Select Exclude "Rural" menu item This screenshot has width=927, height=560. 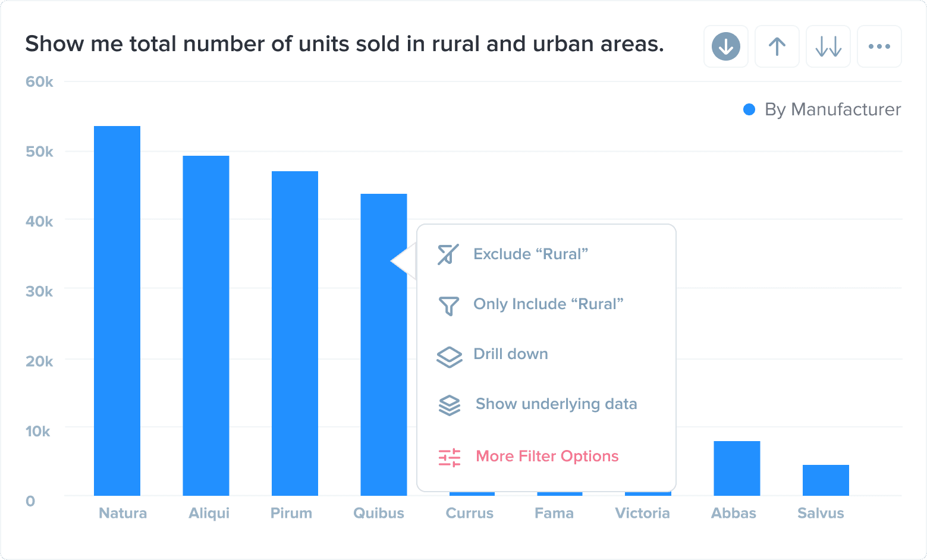[x=530, y=254]
